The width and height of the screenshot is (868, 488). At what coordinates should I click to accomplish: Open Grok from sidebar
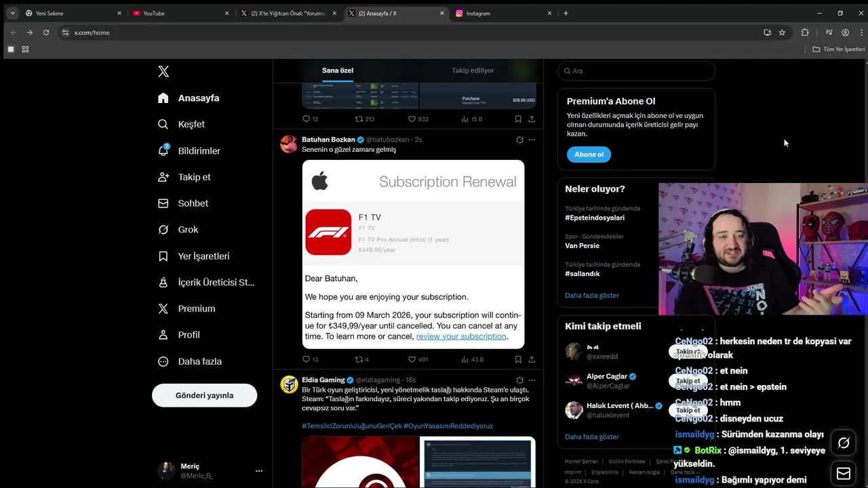[x=178, y=230]
